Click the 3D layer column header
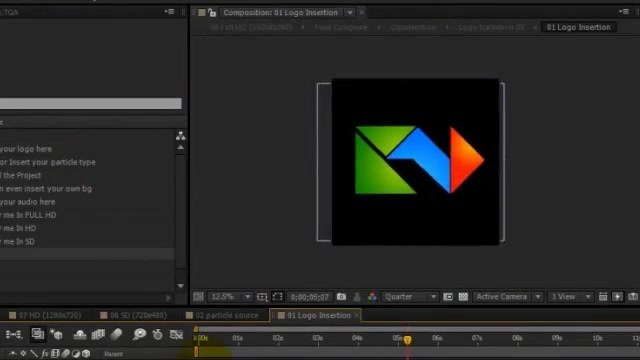 point(86,353)
